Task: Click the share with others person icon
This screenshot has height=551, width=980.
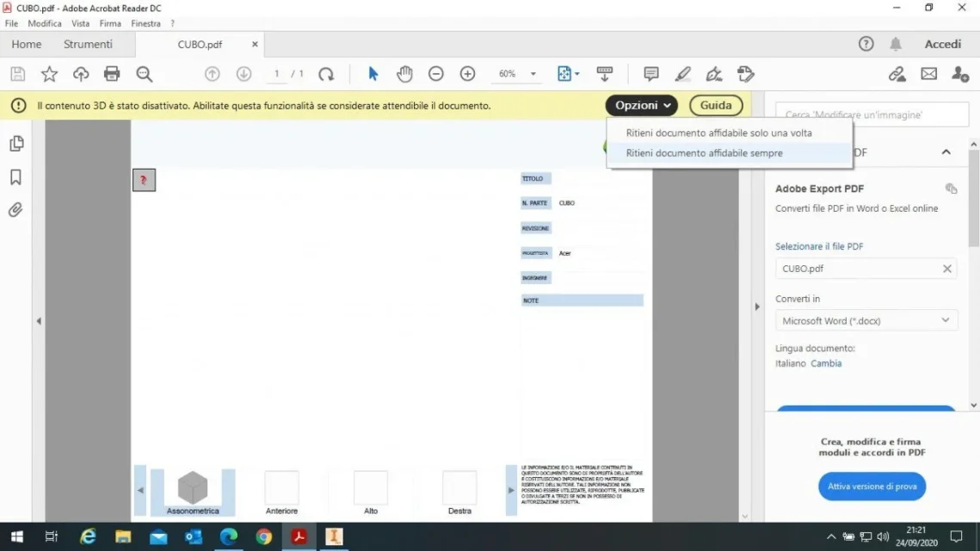Action: tap(960, 74)
